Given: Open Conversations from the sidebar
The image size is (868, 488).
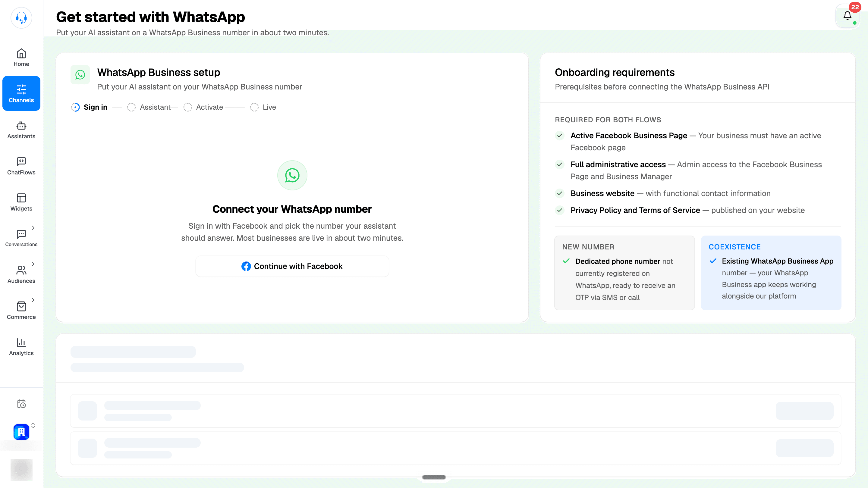Looking at the screenshot, I should (x=21, y=239).
